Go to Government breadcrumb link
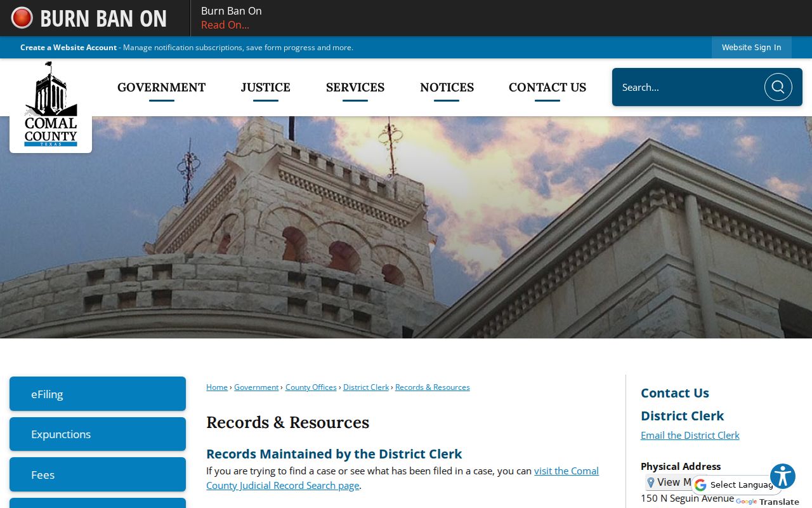 256,387
